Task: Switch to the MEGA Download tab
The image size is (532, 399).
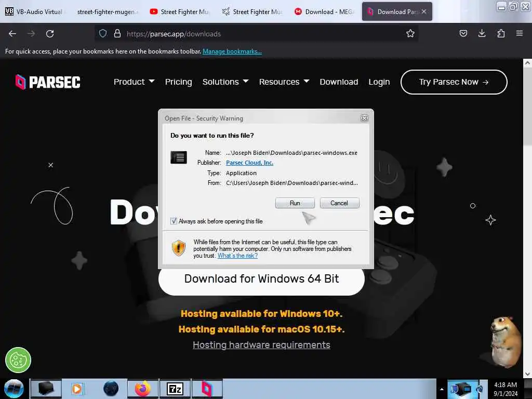Action: [324, 11]
